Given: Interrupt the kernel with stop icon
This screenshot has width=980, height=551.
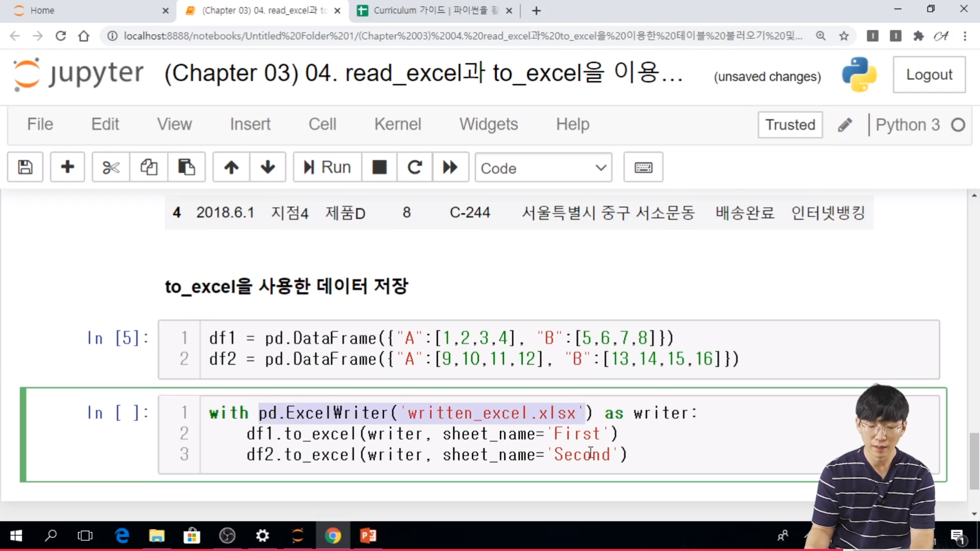Looking at the screenshot, I should 379,167.
